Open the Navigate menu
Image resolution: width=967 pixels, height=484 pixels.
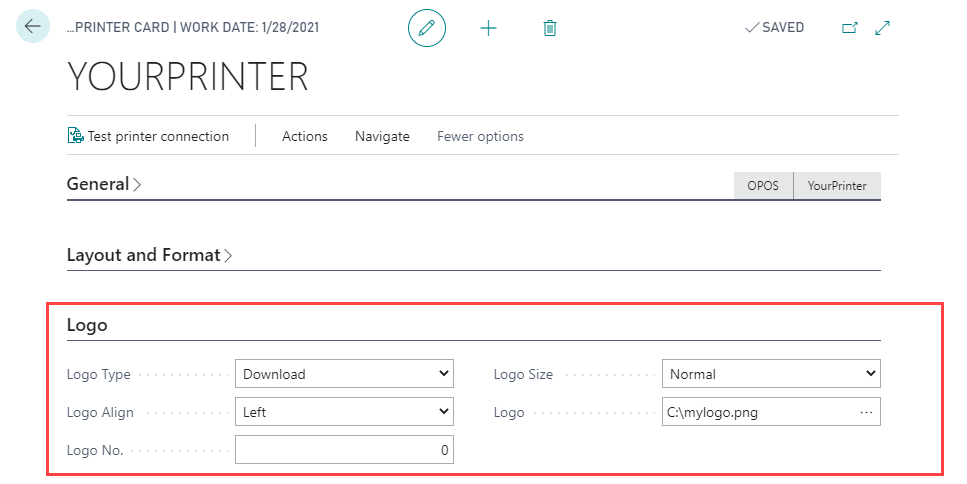[382, 136]
